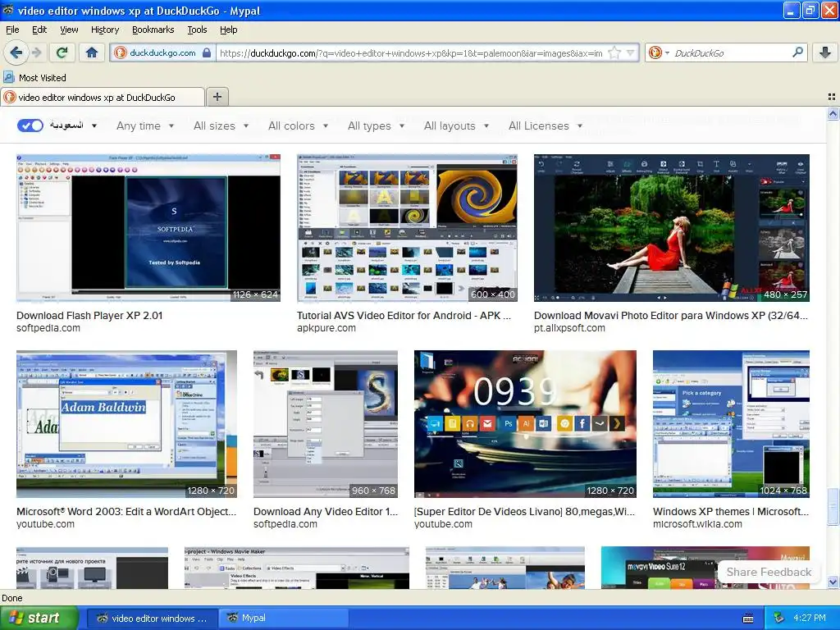Click the Download Flash Player XP 2.01 title

pyautogui.click(x=89, y=316)
